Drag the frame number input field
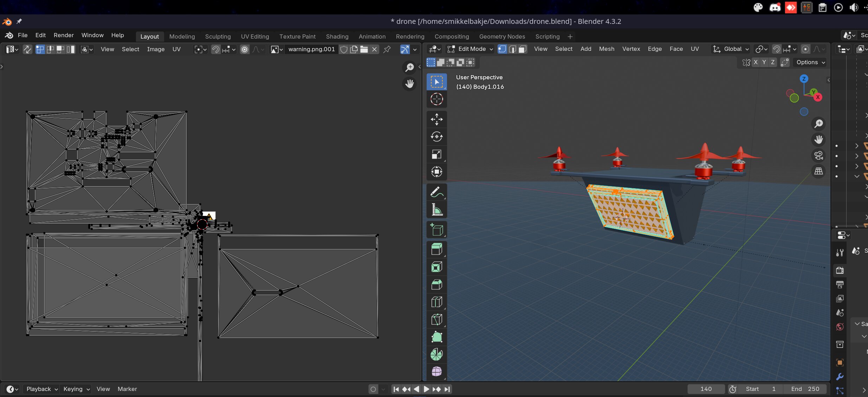This screenshot has height=397, width=868. click(706, 389)
